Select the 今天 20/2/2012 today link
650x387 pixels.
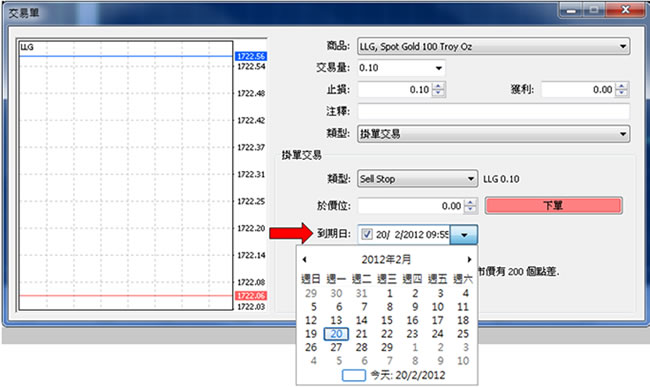(x=407, y=375)
